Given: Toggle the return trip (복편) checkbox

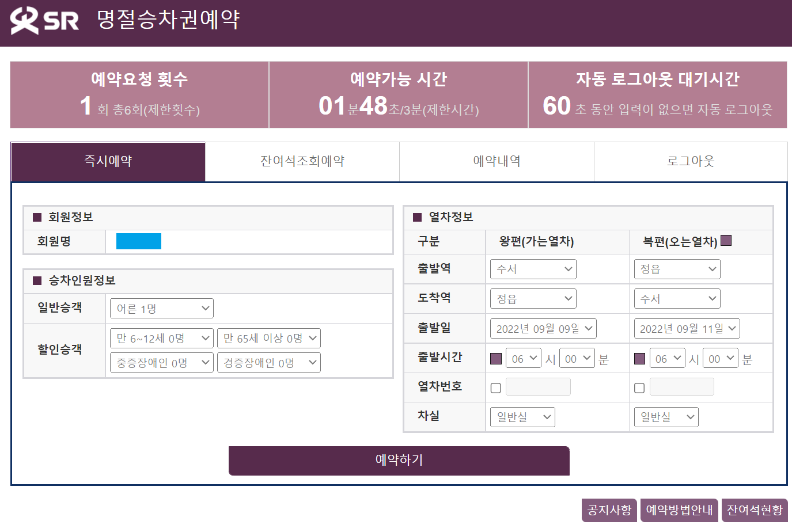Looking at the screenshot, I should point(726,241).
